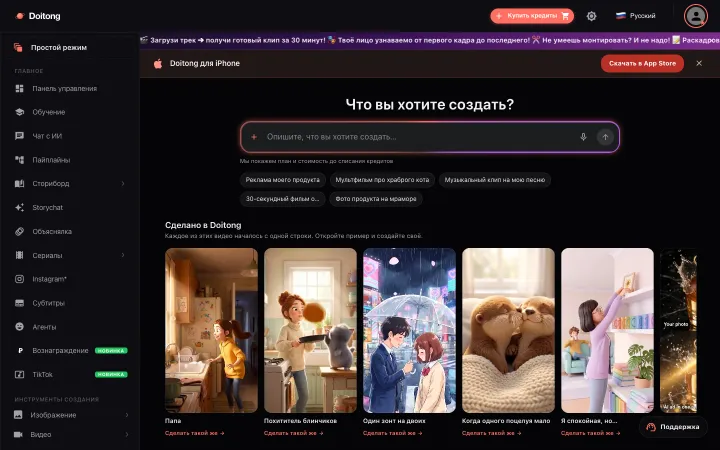Click the Storychat sparkle icon

(x=19, y=208)
